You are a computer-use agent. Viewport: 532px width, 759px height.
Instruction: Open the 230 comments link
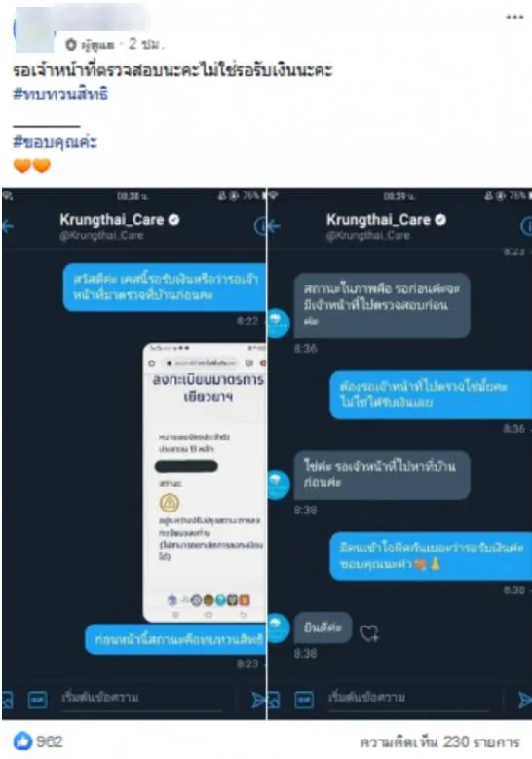click(440, 742)
